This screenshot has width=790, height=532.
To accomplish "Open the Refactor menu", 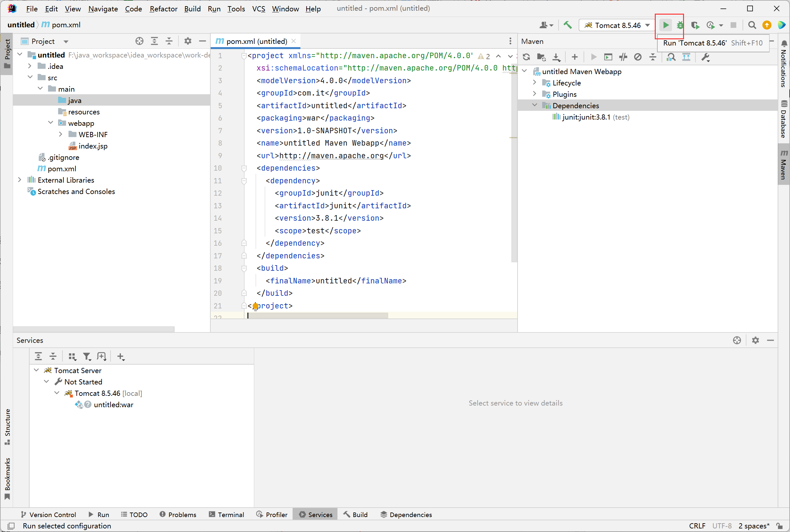I will (163, 8).
